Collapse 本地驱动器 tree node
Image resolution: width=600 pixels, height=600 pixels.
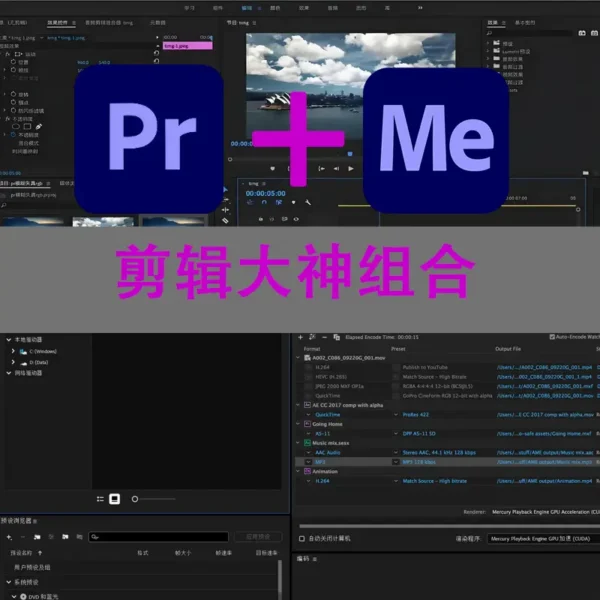click(x=8, y=339)
